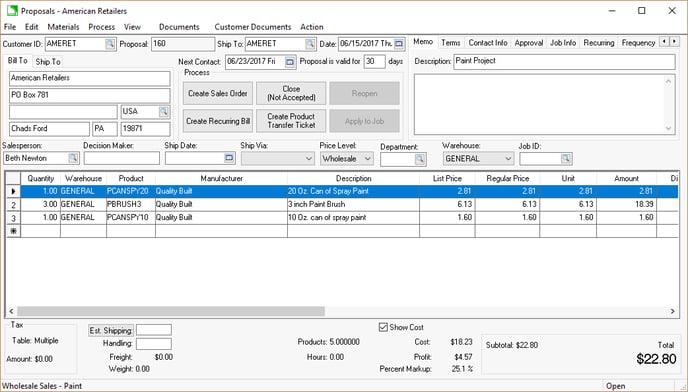Click the Est. Shipping button
The image size is (688, 392).
click(x=111, y=331)
